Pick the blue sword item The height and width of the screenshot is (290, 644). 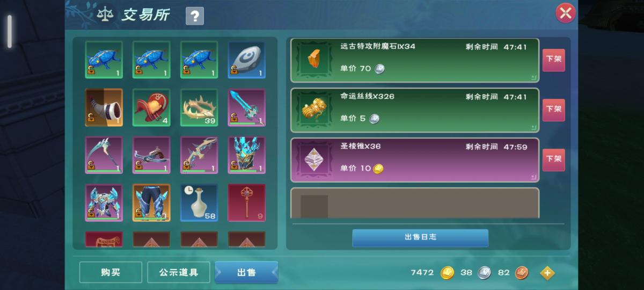[246, 107]
